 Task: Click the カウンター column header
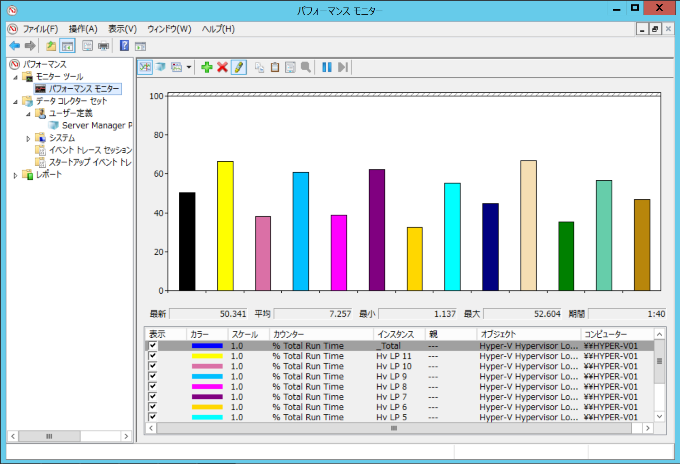(x=290, y=333)
